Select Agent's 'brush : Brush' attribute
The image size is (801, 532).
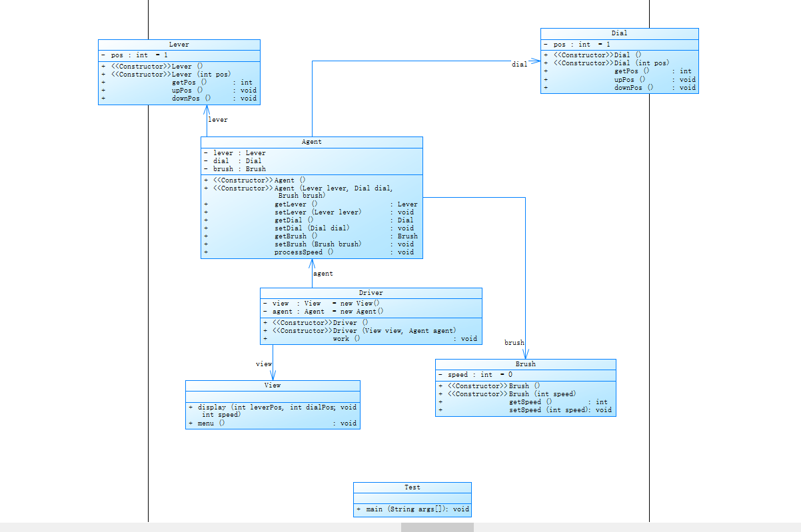tap(235, 169)
